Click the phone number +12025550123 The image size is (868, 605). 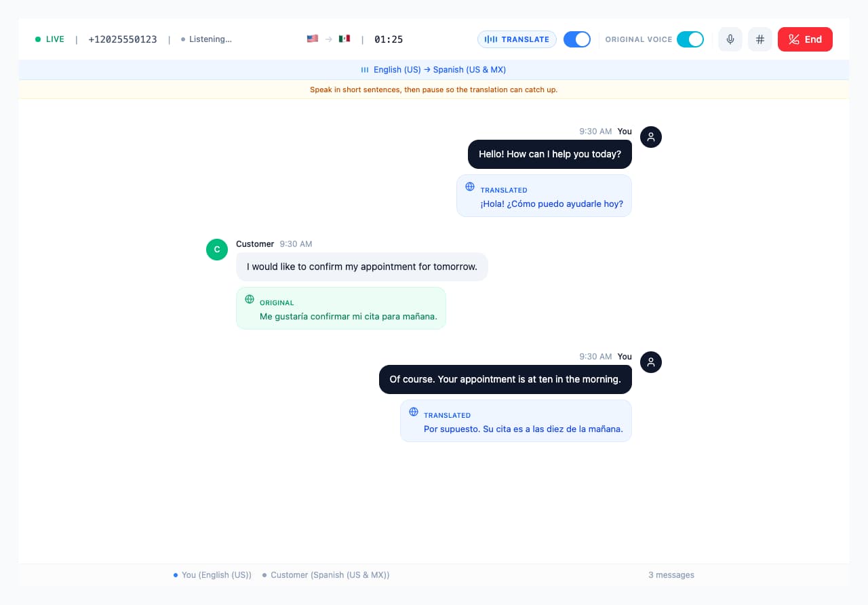tap(123, 39)
